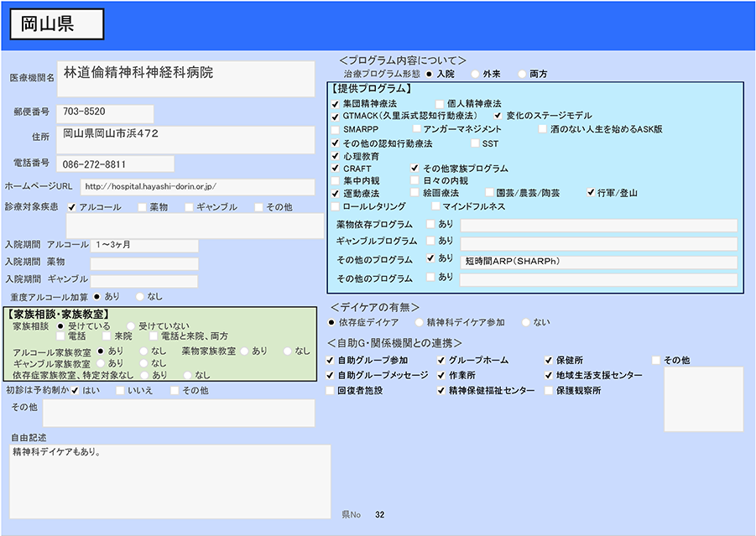Select 受けていない for 家族相談
The width and height of the screenshot is (756, 536).
pos(130,325)
